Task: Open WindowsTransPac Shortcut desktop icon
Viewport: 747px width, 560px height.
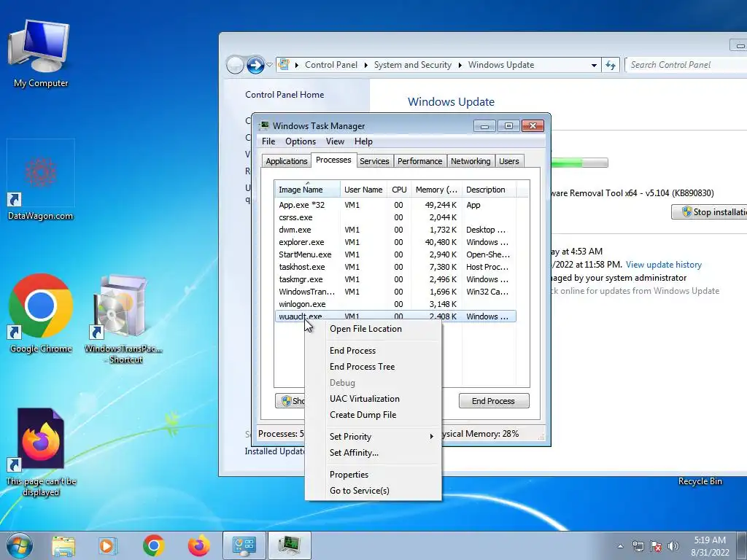Action: tap(123, 319)
